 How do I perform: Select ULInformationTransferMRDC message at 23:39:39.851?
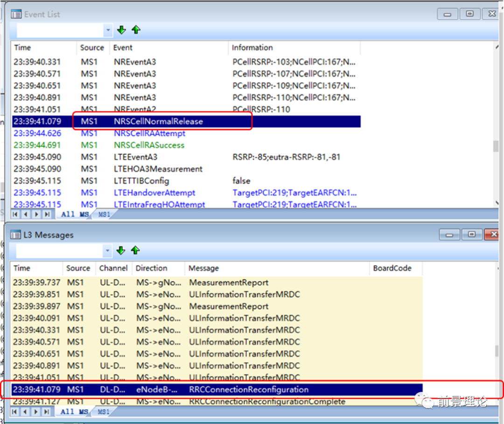[x=217, y=294]
